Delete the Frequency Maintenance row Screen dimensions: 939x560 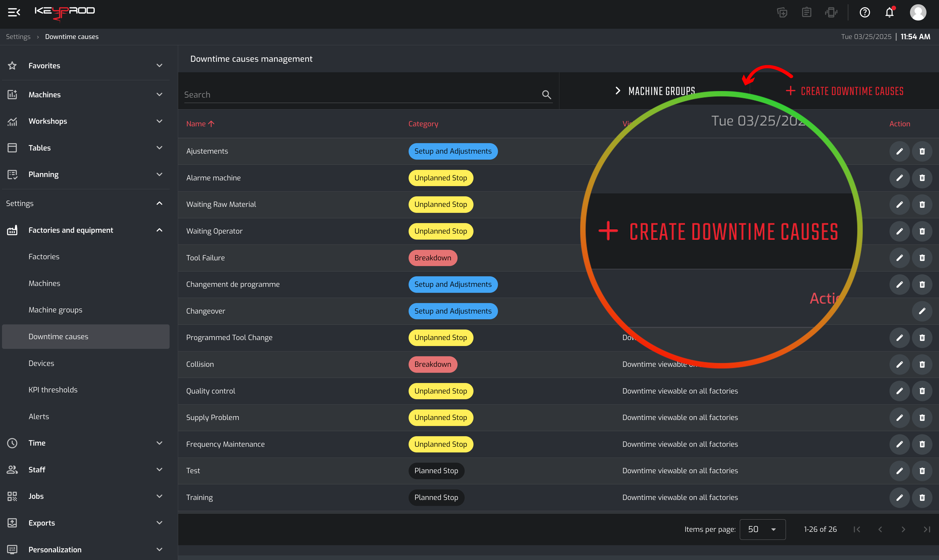922,444
